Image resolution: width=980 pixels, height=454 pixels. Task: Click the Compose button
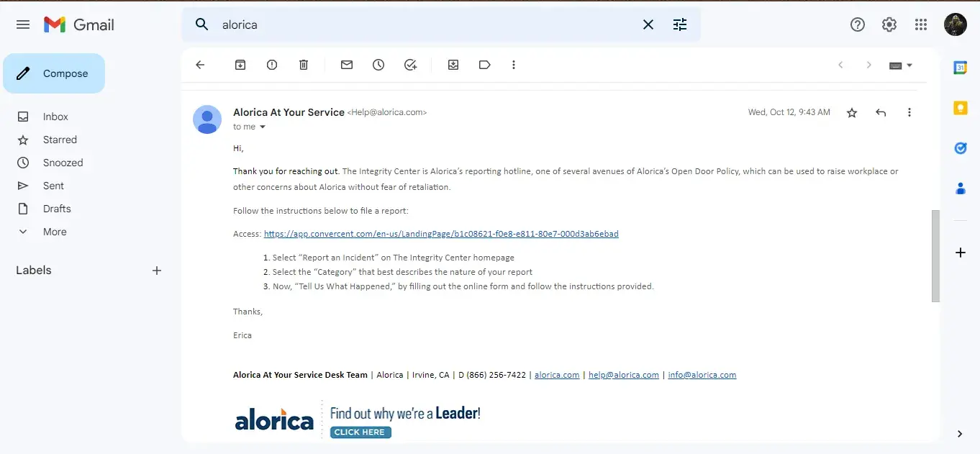pyautogui.click(x=54, y=73)
